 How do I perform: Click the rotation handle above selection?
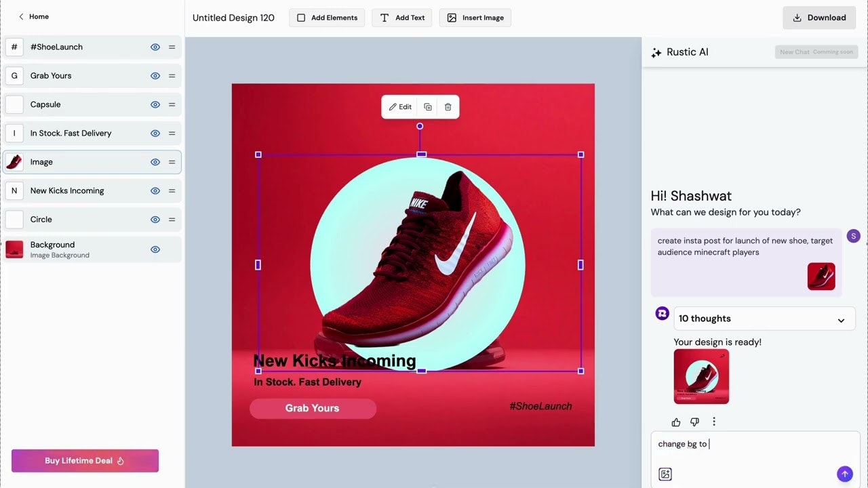pyautogui.click(x=420, y=126)
